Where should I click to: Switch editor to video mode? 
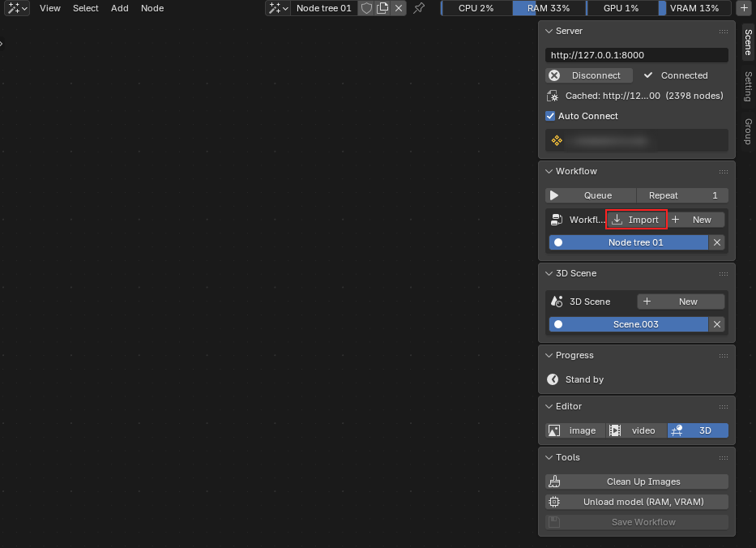point(636,430)
